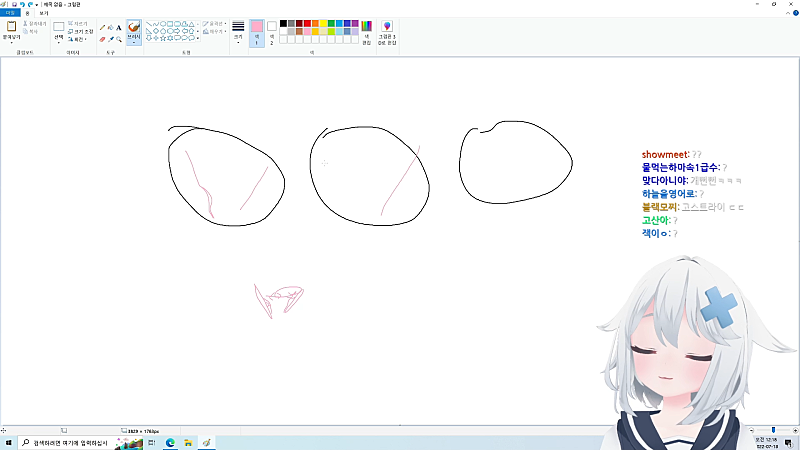Viewport: 800px width, 450px height.
Task: Select the Magnifier tool
Action: pyautogui.click(x=119, y=39)
